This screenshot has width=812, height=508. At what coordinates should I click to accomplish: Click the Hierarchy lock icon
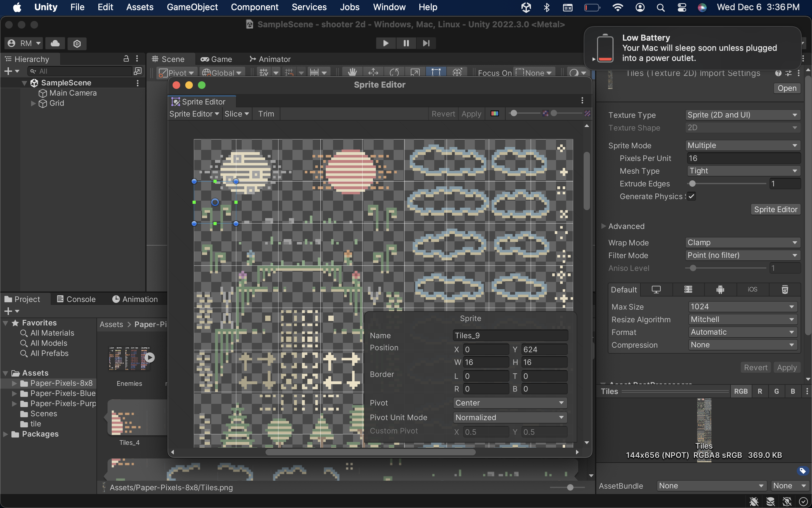click(126, 59)
